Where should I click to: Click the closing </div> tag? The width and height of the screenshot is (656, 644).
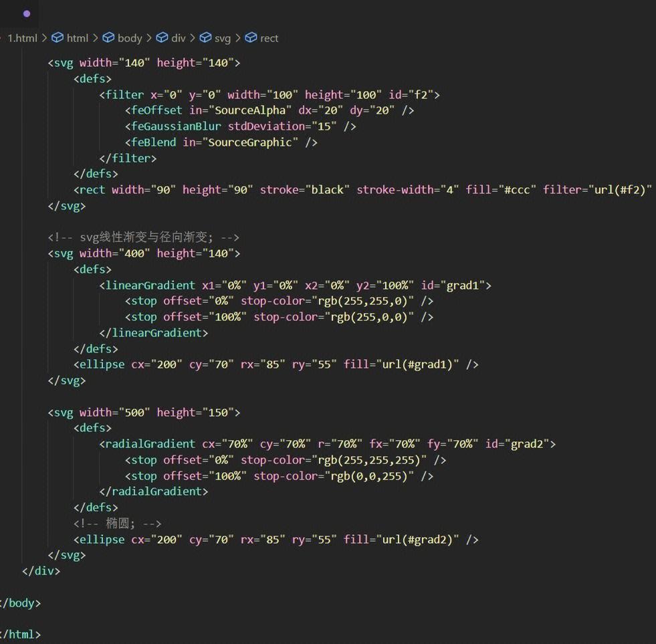coord(41,571)
